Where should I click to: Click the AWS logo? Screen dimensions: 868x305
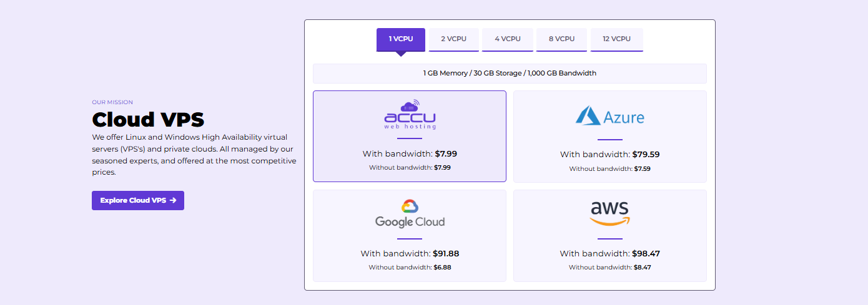[610, 214]
